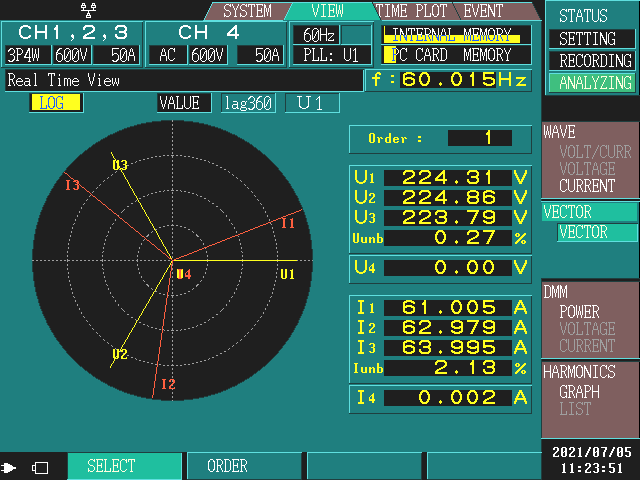Click the PC card icon in bottom bar

[x=40, y=468]
